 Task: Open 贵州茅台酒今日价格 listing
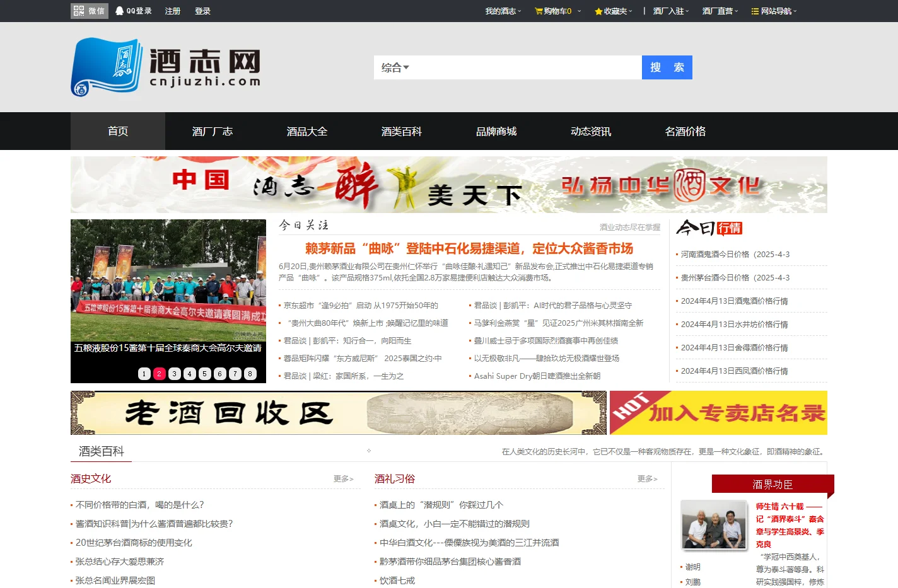click(x=735, y=278)
